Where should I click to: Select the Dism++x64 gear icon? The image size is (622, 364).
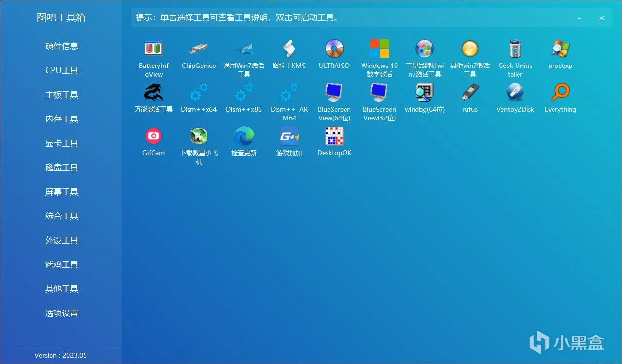tap(199, 92)
